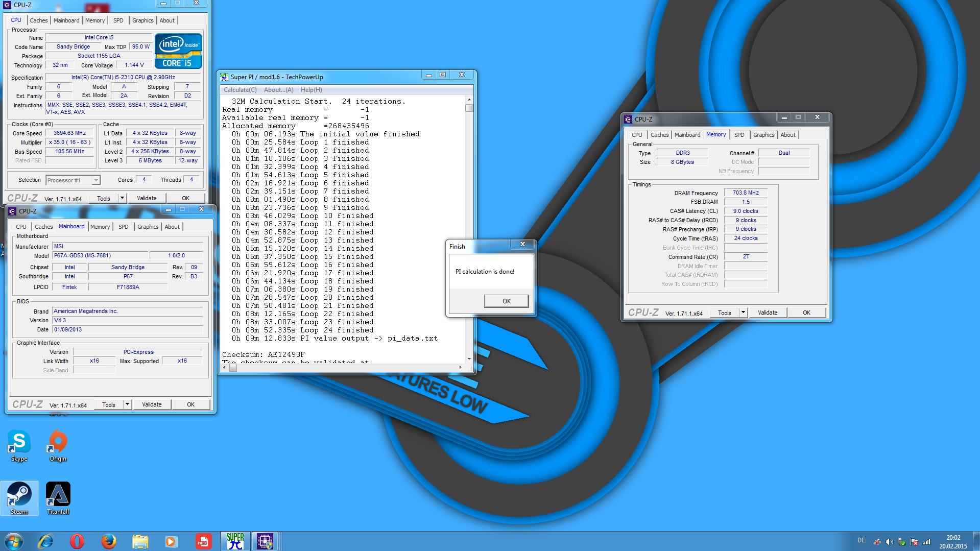
Task: Click the Multiplier 'x 35.0 ( 16 - 63 )' value
Action: [x=70, y=142]
